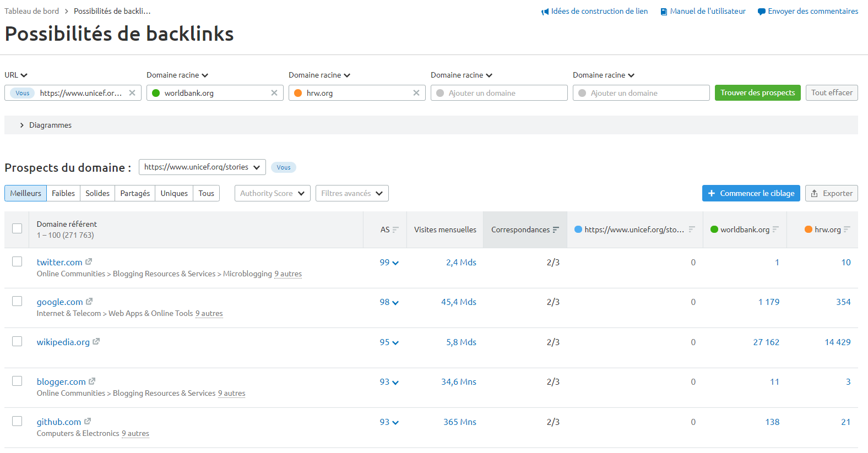Expand the Diagrammes section
868x453 pixels.
(x=431, y=125)
